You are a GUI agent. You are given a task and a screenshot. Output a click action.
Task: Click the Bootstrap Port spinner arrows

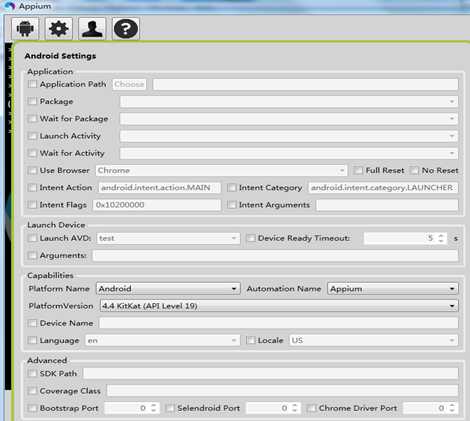click(x=154, y=408)
